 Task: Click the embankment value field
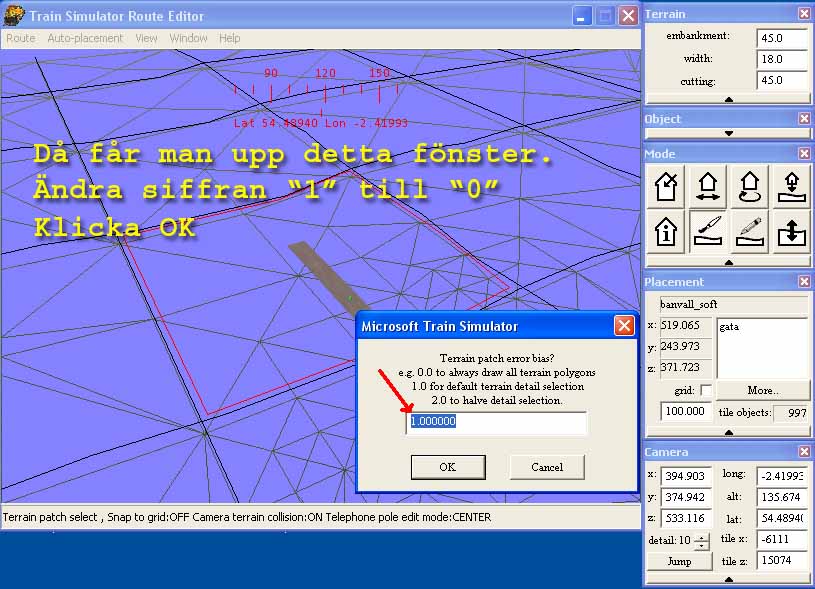[782, 38]
